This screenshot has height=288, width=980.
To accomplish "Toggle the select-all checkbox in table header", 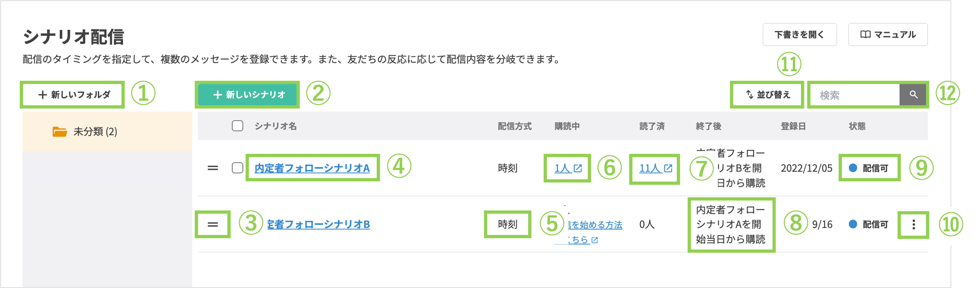I will 237,126.
